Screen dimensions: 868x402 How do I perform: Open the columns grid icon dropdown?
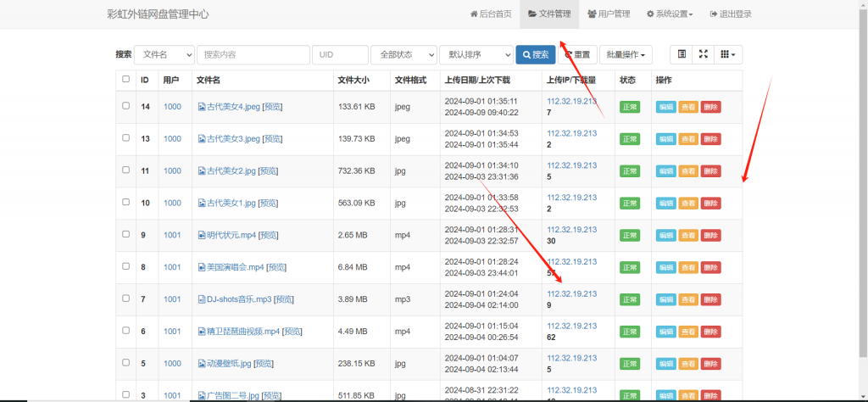click(727, 54)
